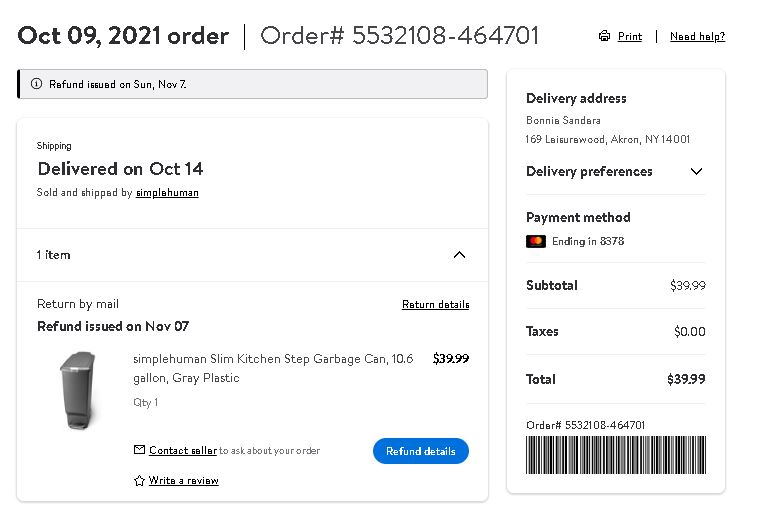Click the 1 item section header
Image resolution: width=759 pixels, height=515 pixels.
pos(252,255)
